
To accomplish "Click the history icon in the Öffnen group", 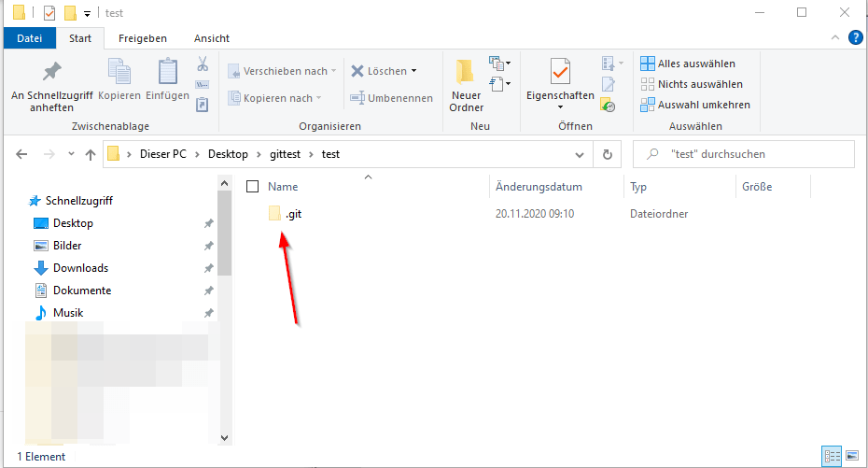I will pos(608,106).
